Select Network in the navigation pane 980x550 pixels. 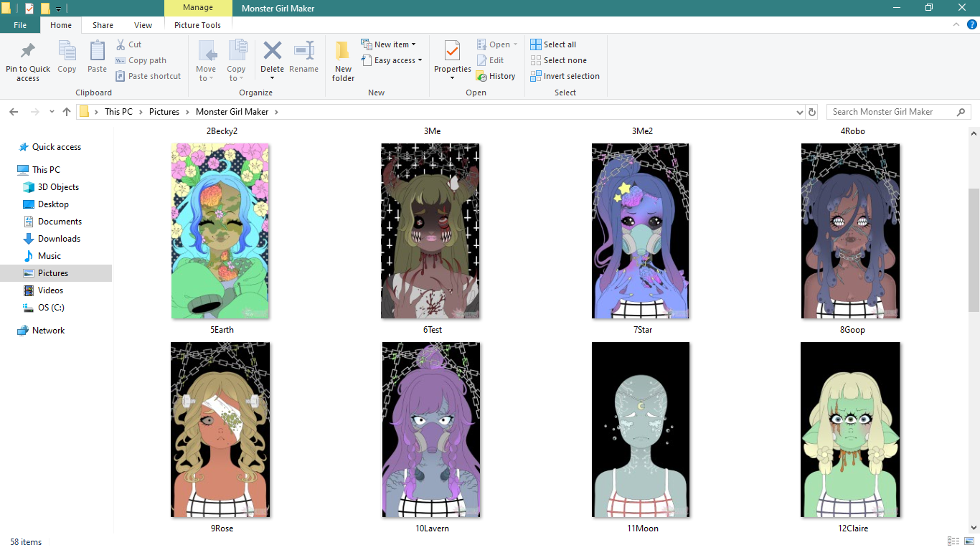(48, 331)
